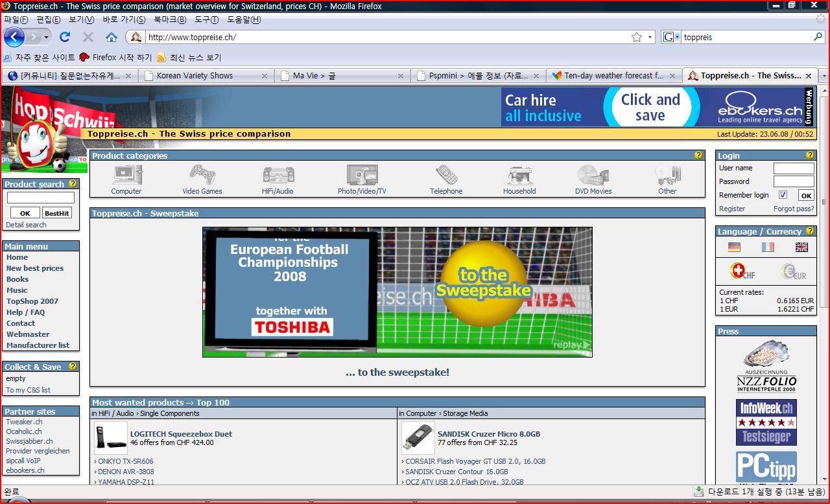
Task: Click the Register link
Action: 732,209
